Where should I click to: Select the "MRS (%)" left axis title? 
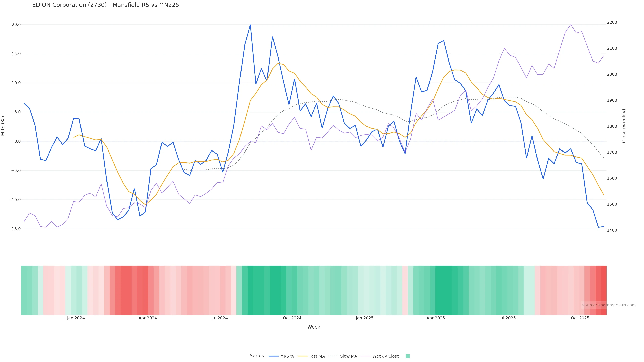[3, 126]
